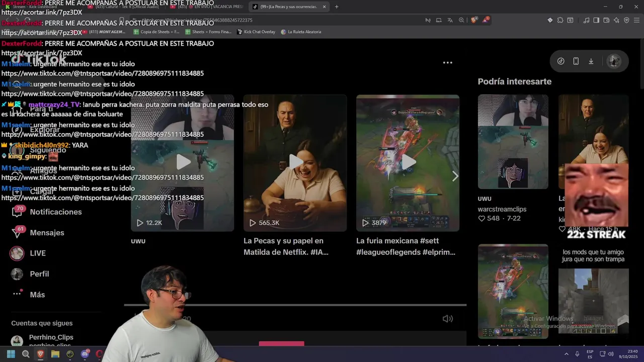Image resolution: width=644 pixels, height=362 pixels.
Task: Toggle the video volume speaker icon
Action: tap(447, 319)
